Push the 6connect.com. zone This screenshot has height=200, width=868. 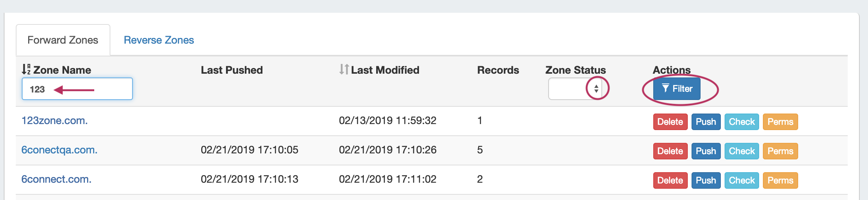point(706,180)
